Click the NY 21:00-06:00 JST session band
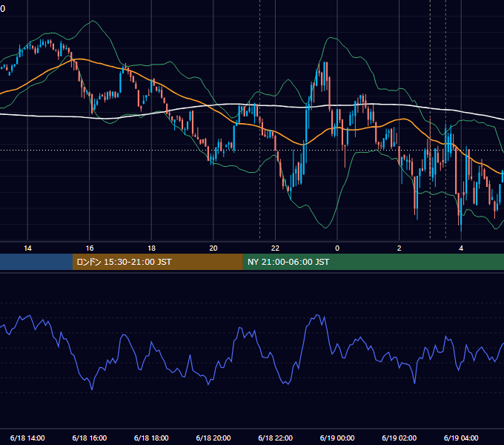504x445 pixels. (373, 262)
